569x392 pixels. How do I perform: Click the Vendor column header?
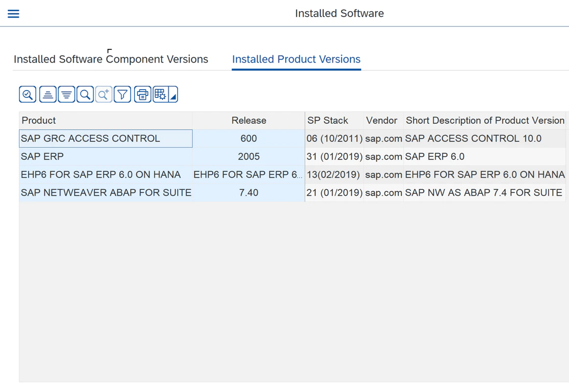point(383,120)
